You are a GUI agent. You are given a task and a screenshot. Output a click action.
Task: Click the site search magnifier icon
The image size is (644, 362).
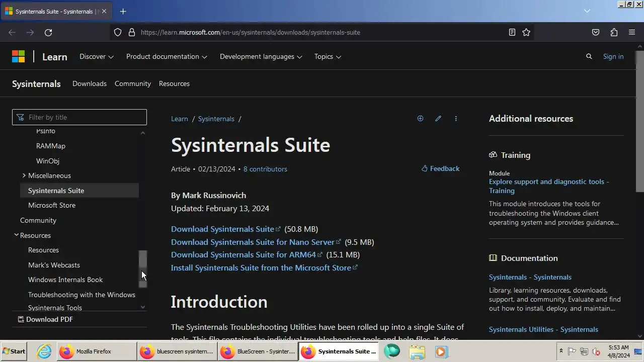coord(589,56)
